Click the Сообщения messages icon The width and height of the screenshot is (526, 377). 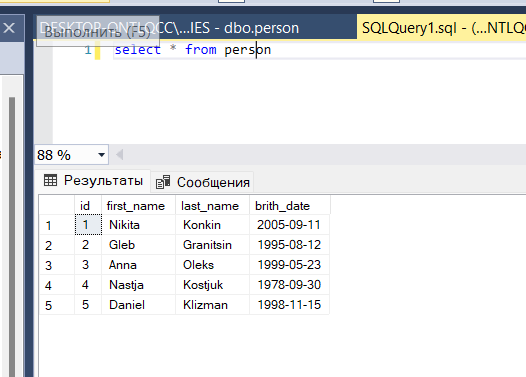pos(163,182)
